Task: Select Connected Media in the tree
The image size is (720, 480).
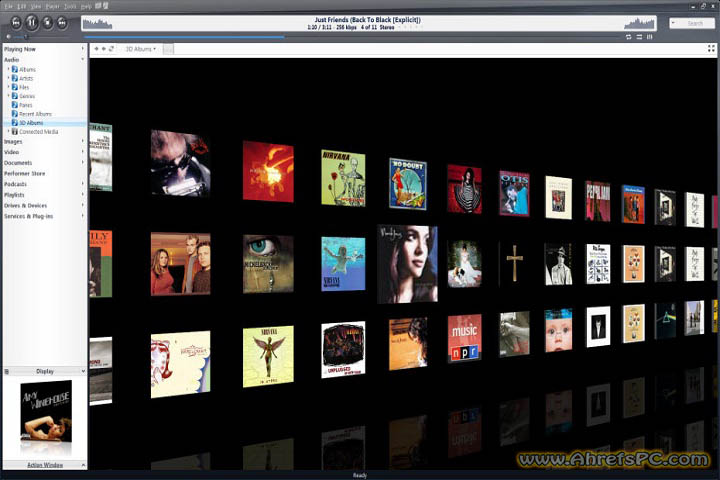Action: point(39,132)
